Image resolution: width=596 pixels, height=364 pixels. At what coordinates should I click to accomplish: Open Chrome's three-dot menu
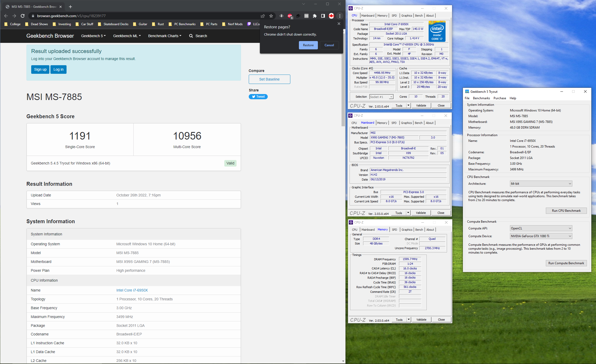340,16
